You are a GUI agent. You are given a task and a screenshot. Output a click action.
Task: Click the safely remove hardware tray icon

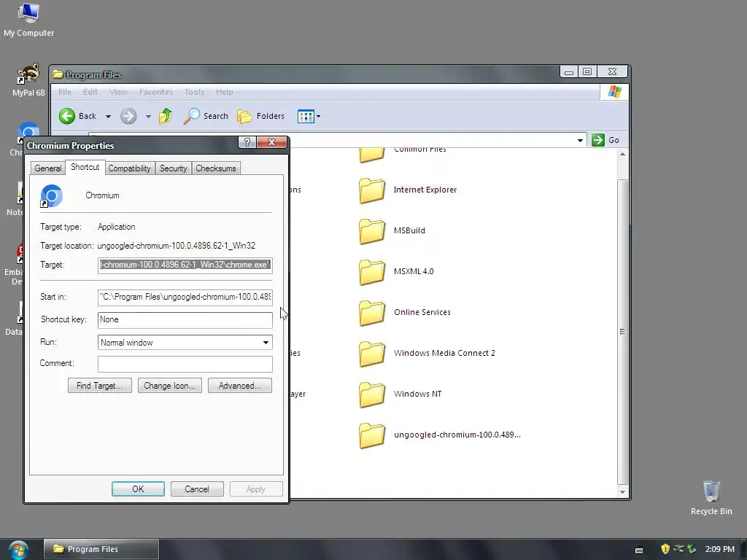click(692, 549)
